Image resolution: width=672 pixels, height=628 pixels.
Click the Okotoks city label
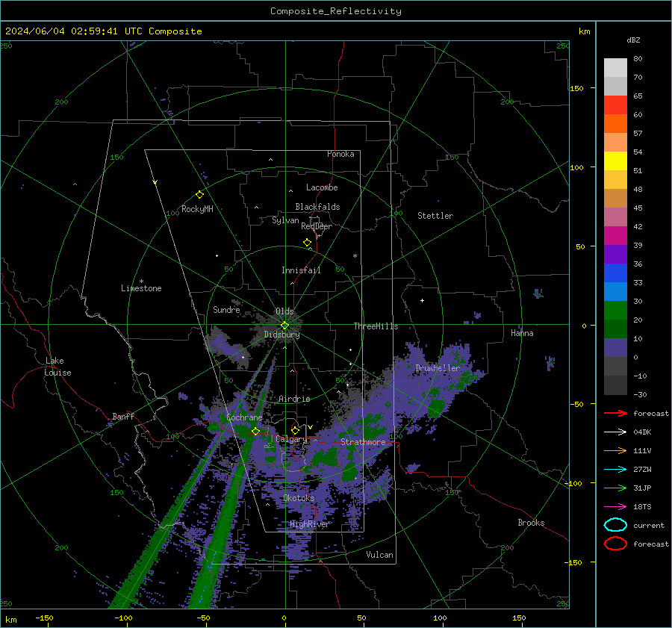tap(299, 498)
